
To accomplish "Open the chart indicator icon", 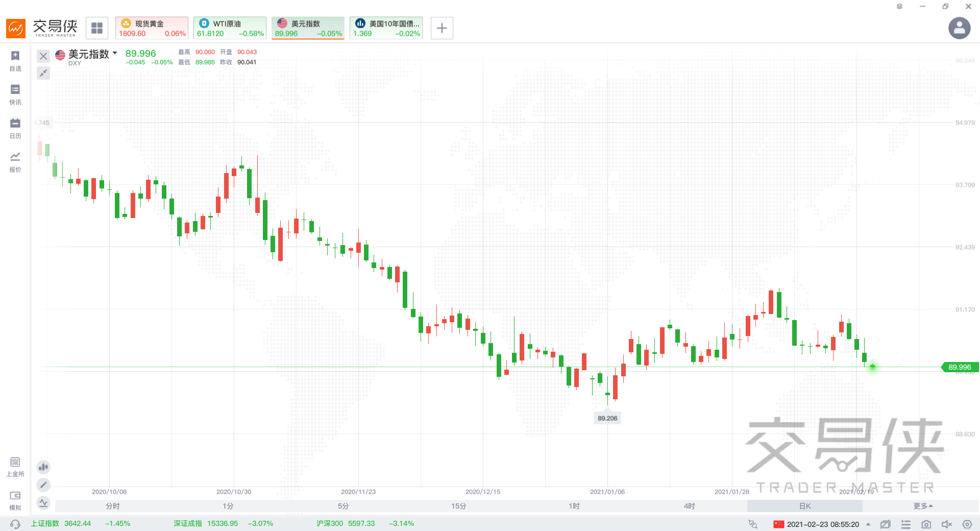I will (x=43, y=503).
